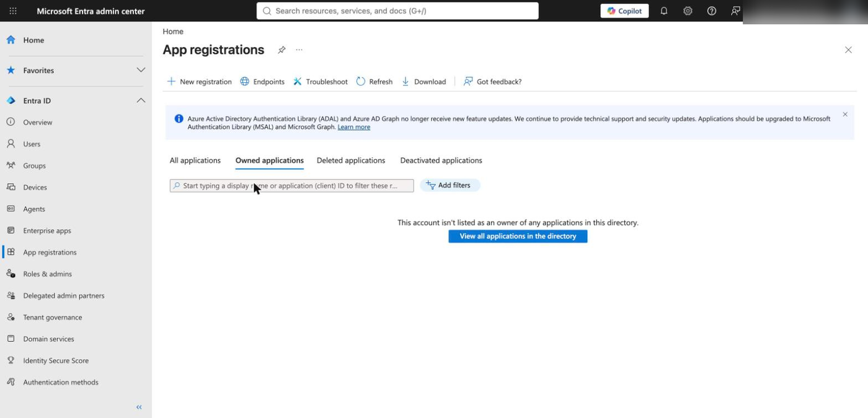Open the help question mark icon
The height and width of the screenshot is (418, 868).
coord(712,11)
